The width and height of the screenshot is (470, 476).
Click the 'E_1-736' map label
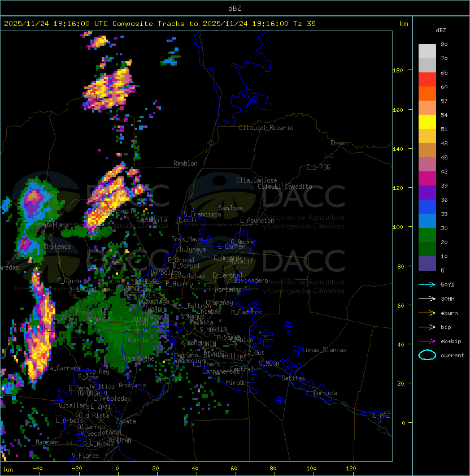pyautogui.click(x=318, y=167)
